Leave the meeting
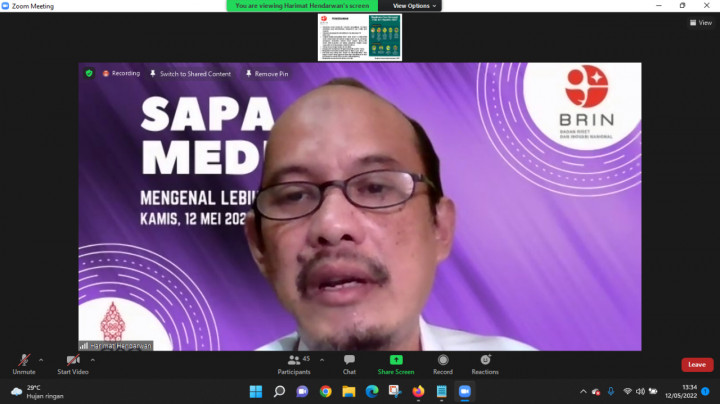 (x=696, y=364)
